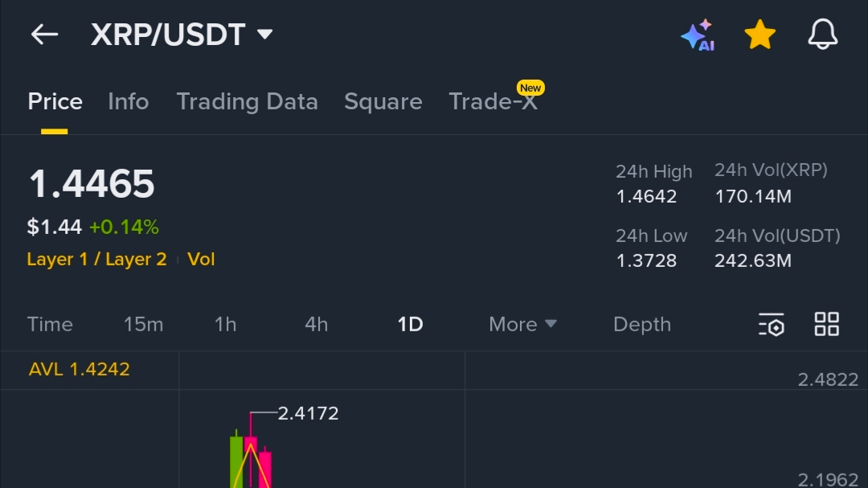
Task: Open price alerts bell icon
Action: [822, 35]
